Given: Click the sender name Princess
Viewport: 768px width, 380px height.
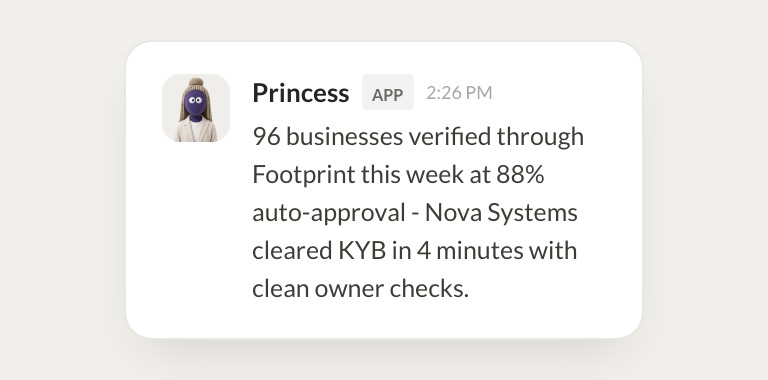Looking at the screenshot, I should point(301,93).
